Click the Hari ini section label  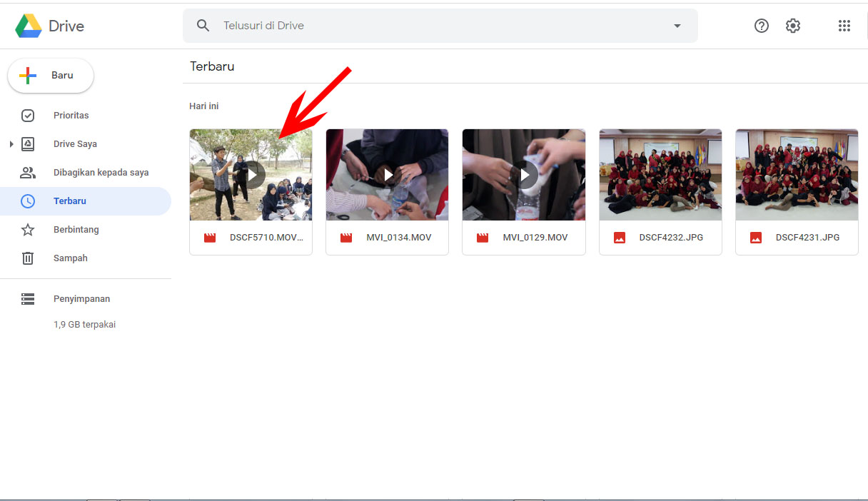[204, 106]
